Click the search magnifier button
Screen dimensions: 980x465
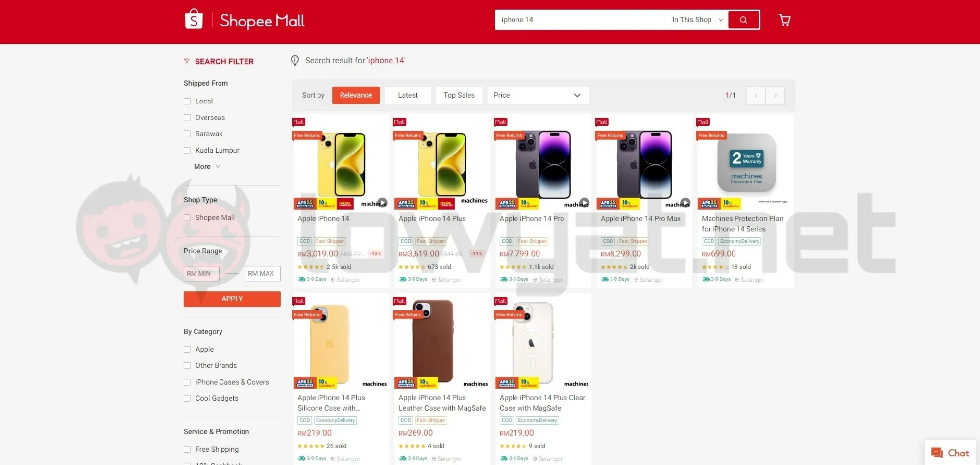click(x=743, y=20)
